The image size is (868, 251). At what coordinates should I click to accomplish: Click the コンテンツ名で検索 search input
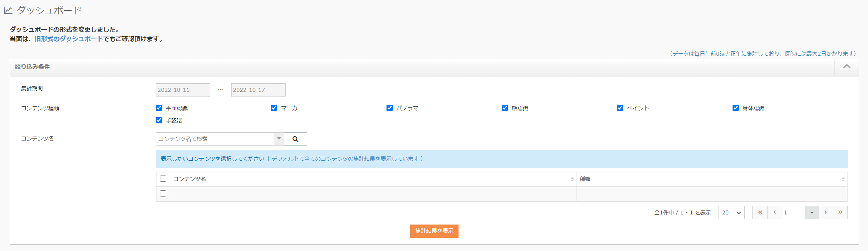click(215, 139)
